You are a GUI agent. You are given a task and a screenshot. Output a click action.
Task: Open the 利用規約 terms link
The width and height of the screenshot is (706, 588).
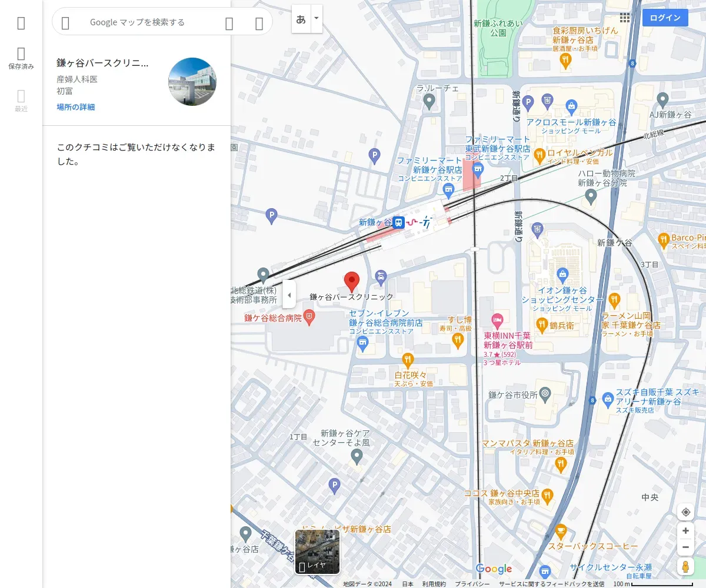point(434,584)
